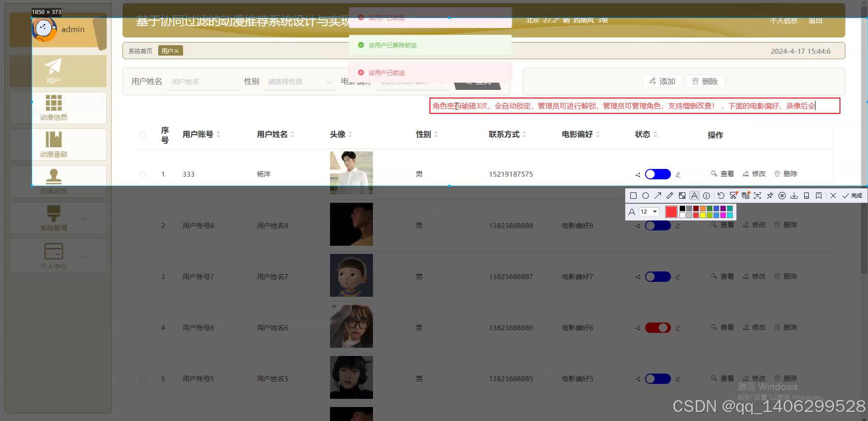Enable the red status toggle for 用户姓名6
The height and width of the screenshot is (421, 868).
[657, 327]
